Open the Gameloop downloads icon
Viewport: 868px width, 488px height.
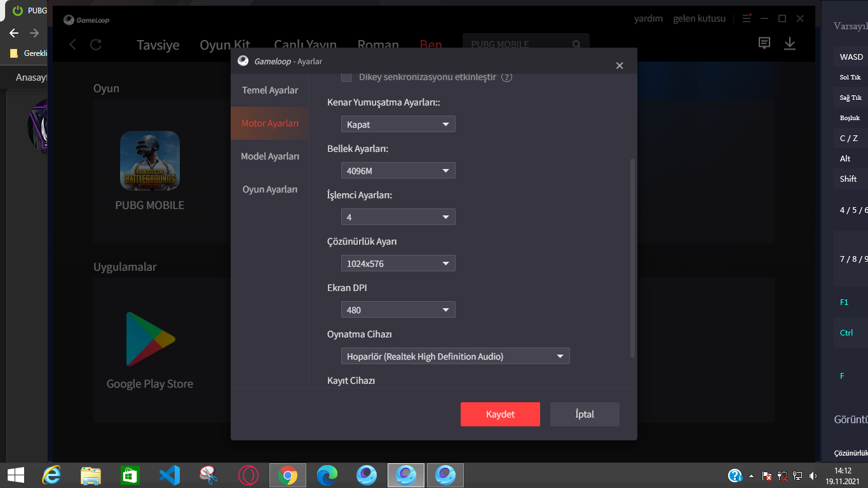(790, 43)
